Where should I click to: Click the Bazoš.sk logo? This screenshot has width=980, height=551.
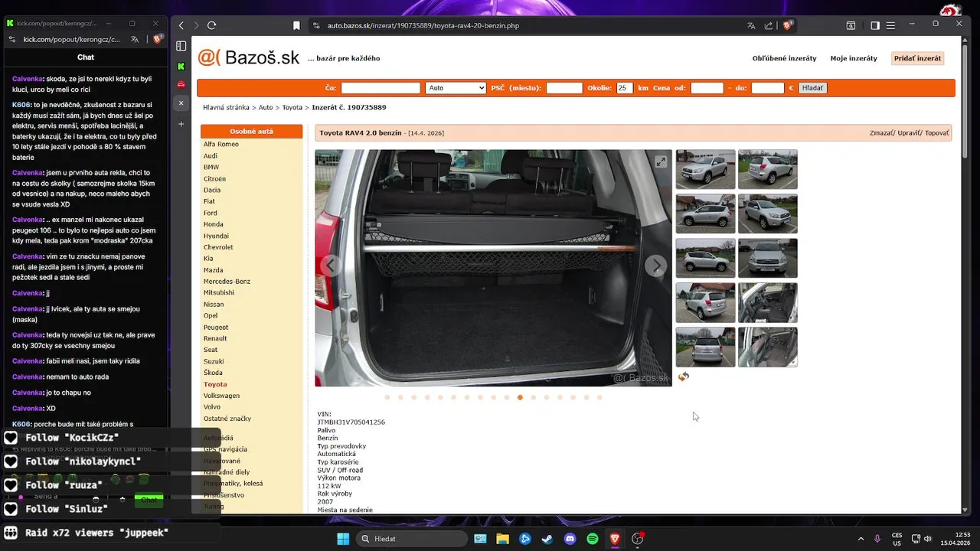(x=248, y=57)
